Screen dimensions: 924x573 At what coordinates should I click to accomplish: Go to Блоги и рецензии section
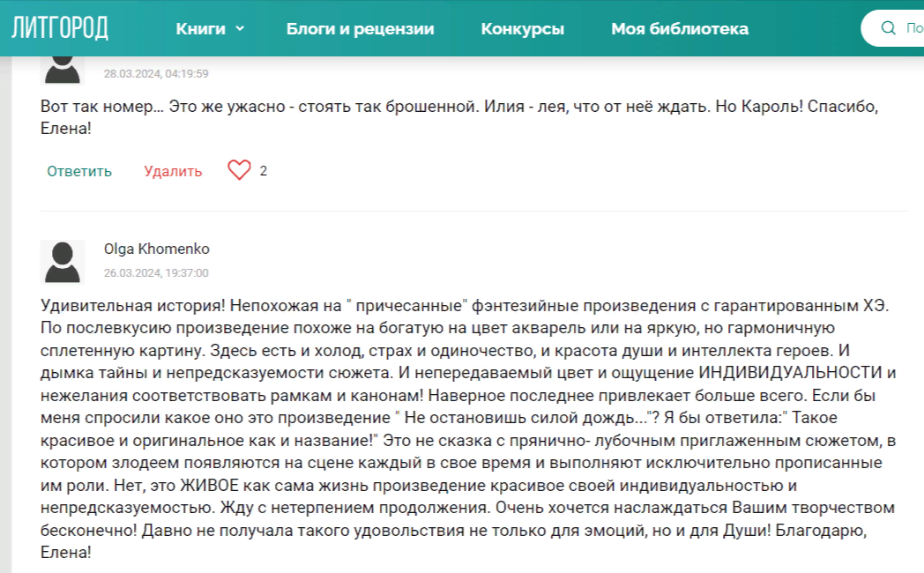pos(360,29)
